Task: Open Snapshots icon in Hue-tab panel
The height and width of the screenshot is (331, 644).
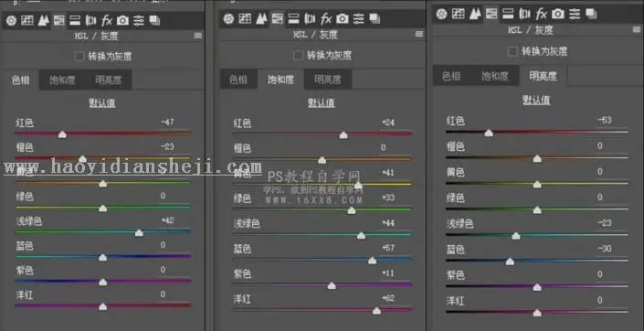Action: click(x=154, y=20)
